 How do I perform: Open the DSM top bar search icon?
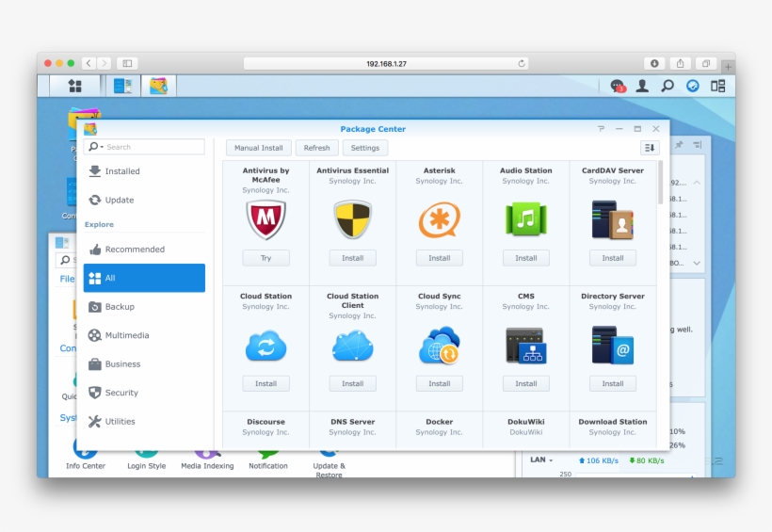667,86
